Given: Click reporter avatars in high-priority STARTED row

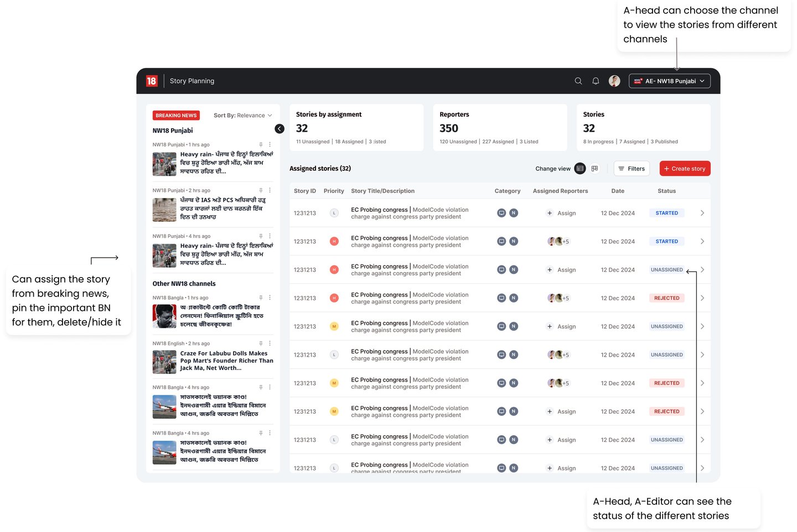Looking at the screenshot, I should [x=558, y=241].
